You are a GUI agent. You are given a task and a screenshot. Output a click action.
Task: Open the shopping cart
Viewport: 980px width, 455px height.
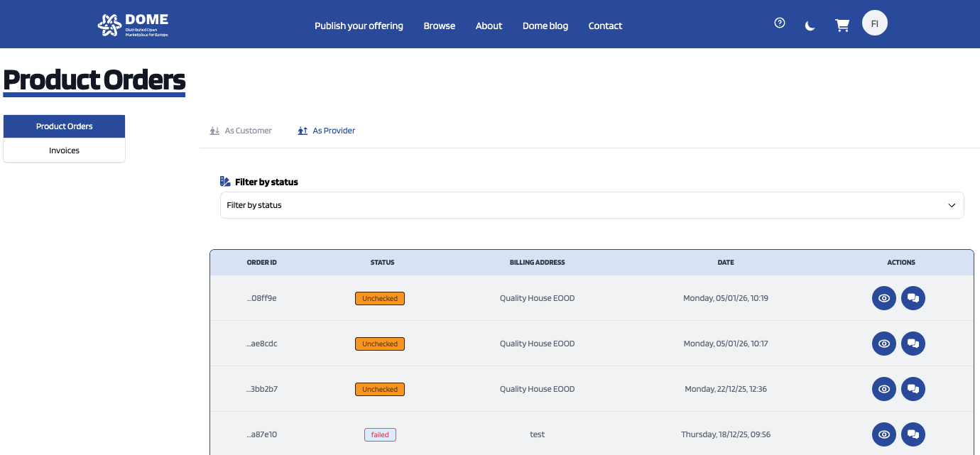(x=842, y=26)
